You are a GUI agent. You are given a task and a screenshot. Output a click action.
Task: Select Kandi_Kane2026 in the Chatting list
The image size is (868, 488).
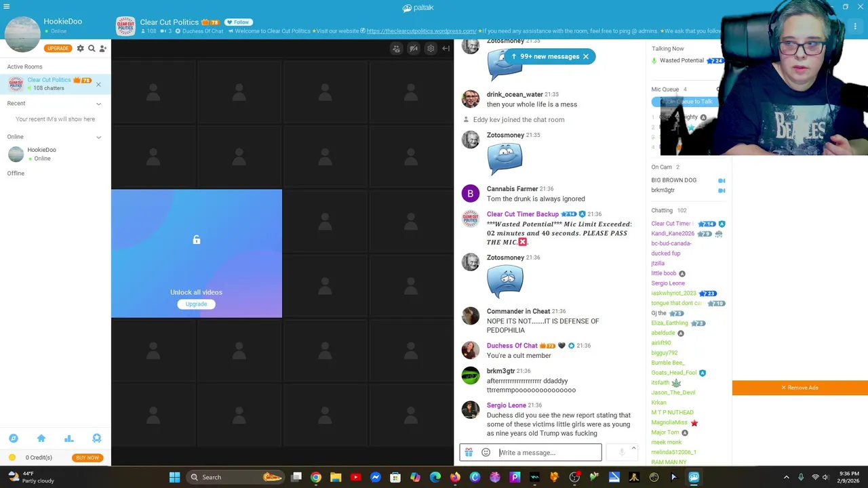click(673, 234)
